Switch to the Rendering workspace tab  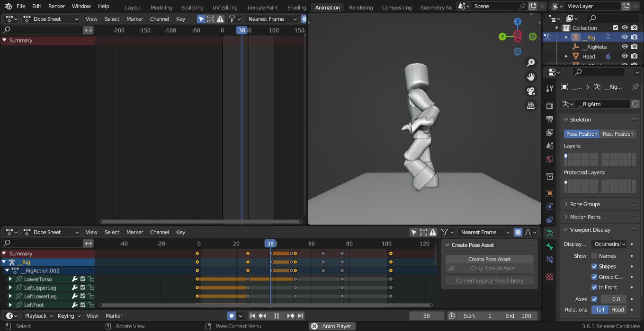coord(360,8)
